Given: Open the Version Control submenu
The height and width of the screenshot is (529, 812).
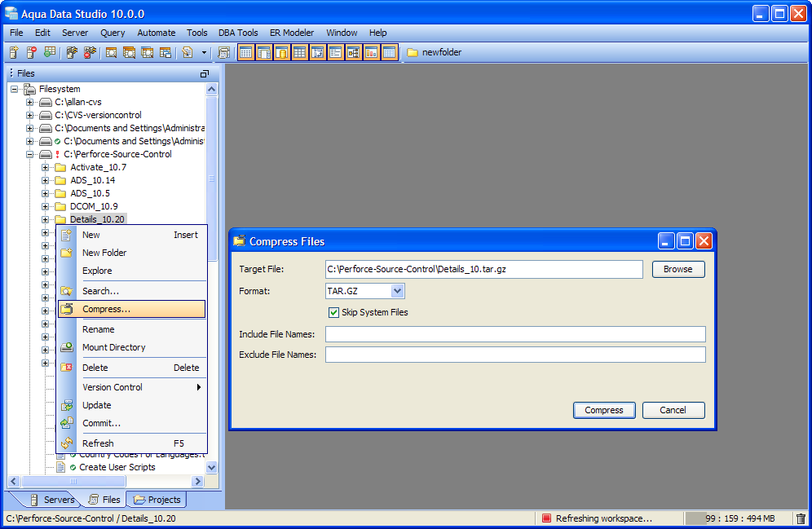Looking at the screenshot, I should 132,387.
